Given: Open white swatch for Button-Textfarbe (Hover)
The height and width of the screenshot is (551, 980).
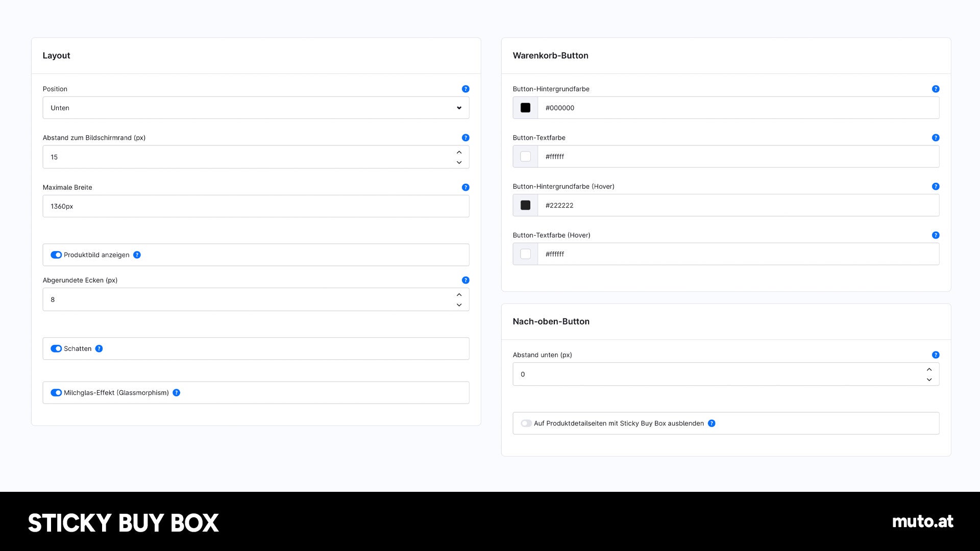Looking at the screenshot, I should click(x=525, y=254).
